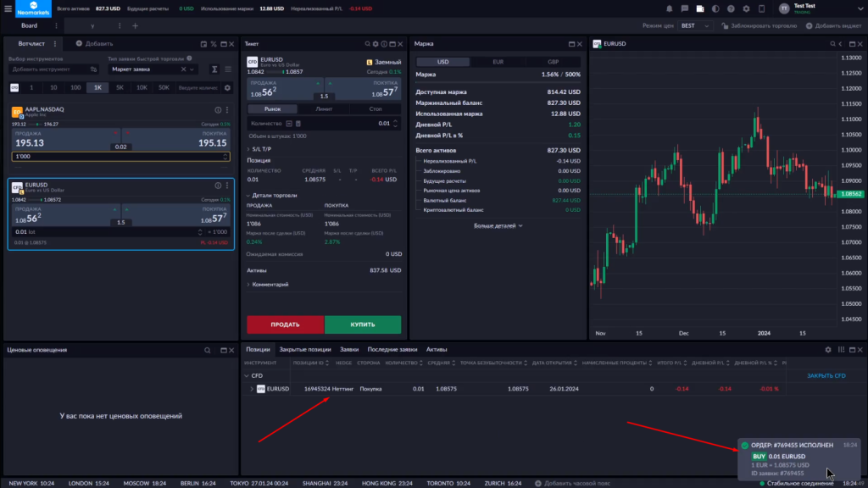Open AAPL.NASDAQ instrument info icon
The image size is (868, 488).
click(218, 110)
